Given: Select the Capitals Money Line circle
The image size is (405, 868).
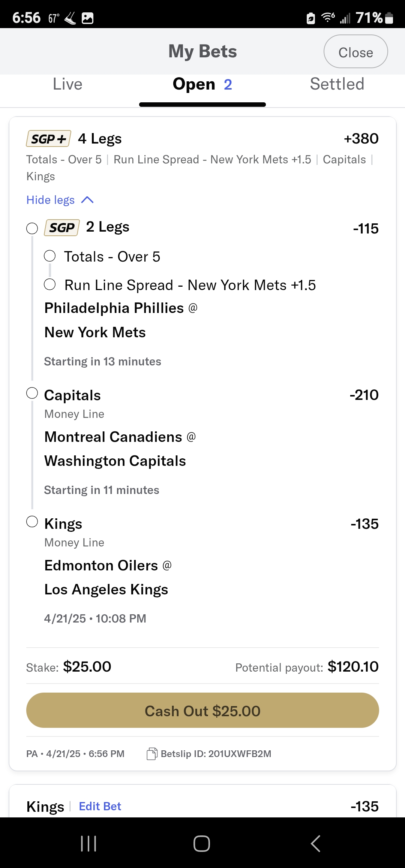Looking at the screenshot, I should coord(32,393).
